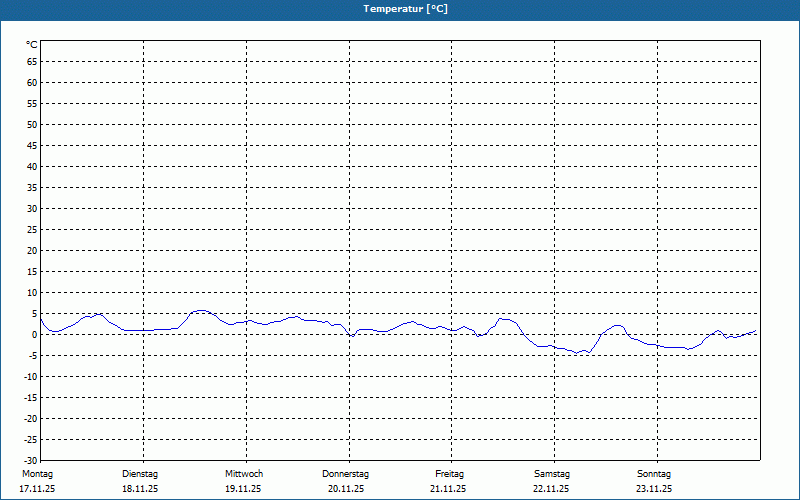Click the Donnerstag day label
800x500 pixels.
(345, 474)
